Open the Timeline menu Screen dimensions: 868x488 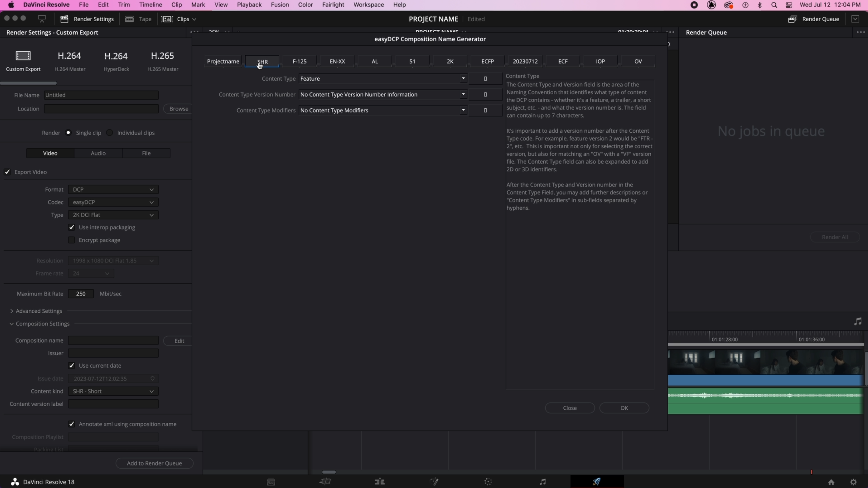coord(151,5)
